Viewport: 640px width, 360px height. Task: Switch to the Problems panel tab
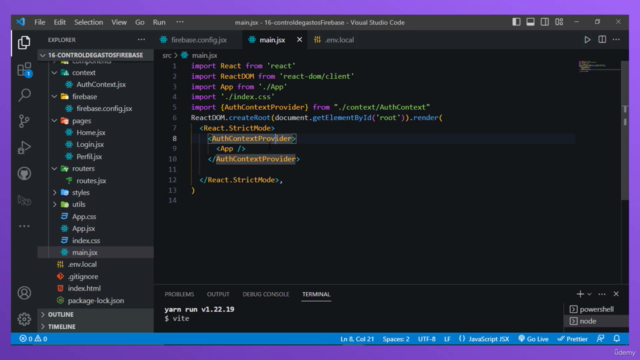tap(179, 294)
